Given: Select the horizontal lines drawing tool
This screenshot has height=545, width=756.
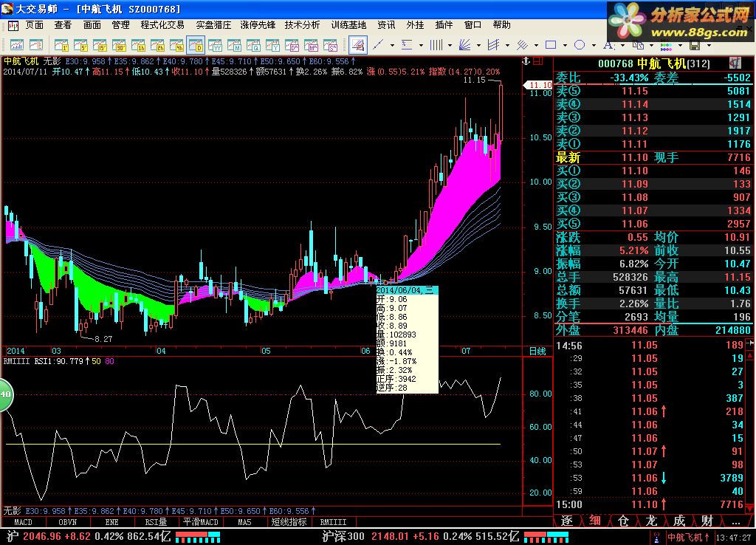Looking at the screenshot, I should [408, 45].
